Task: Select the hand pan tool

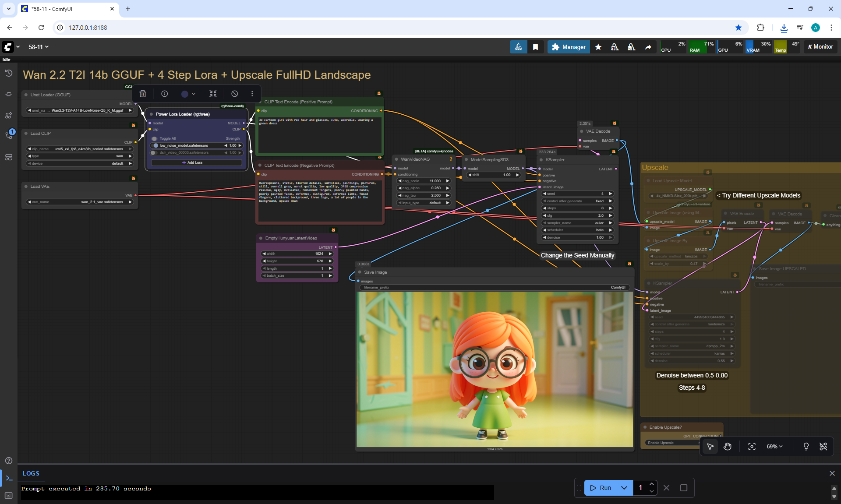Action: [x=728, y=446]
